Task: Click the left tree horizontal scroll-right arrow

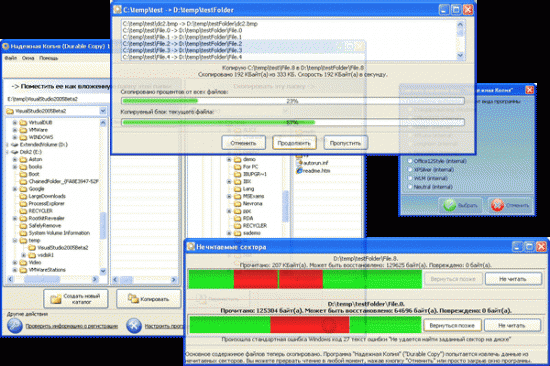Action: pos(95,279)
